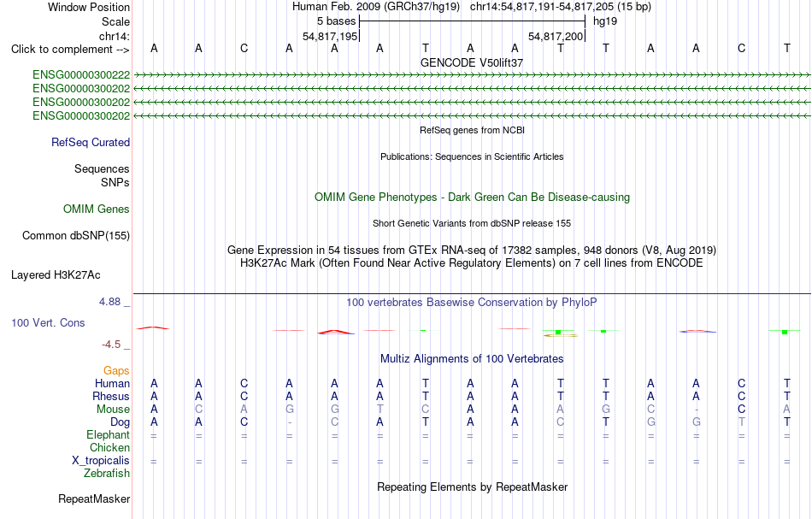Click the dash gap in Mouse row
The width and height of the screenshot is (812, 519).
pyautogui.click(x=696, y=410)
